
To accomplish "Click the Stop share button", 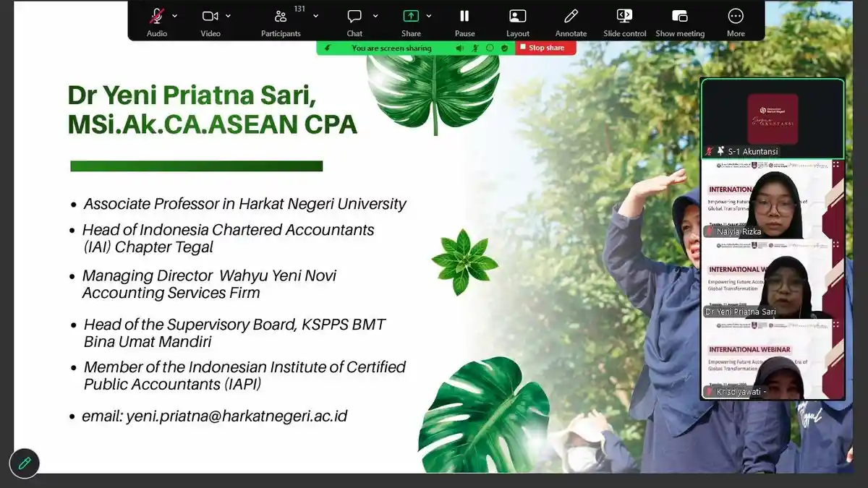I will (x=545, y=48).
